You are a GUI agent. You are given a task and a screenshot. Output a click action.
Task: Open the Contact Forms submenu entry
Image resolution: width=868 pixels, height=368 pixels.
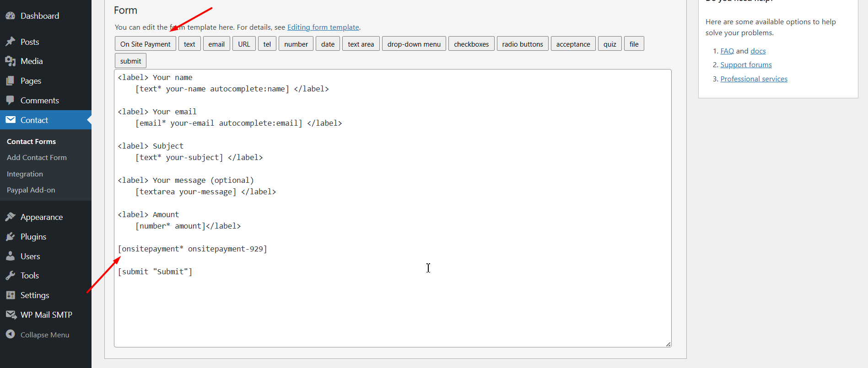pos(31,141)
